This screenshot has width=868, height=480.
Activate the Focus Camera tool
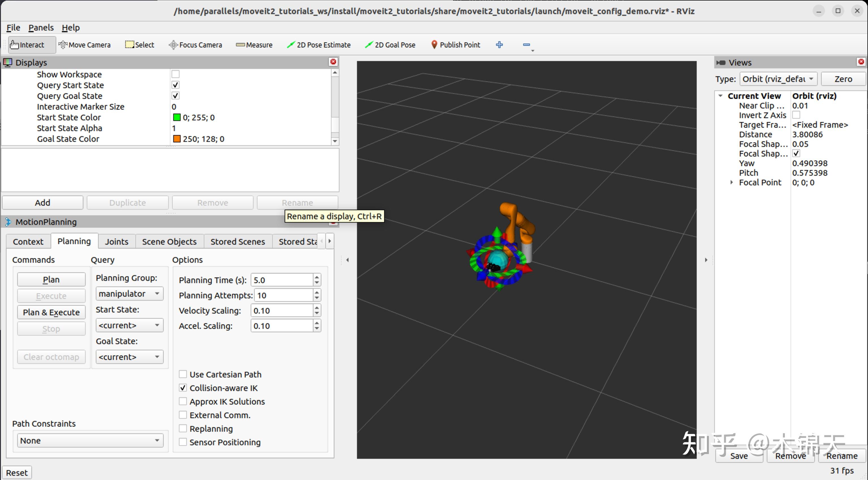pyautogui.click(x=195, y=44)
